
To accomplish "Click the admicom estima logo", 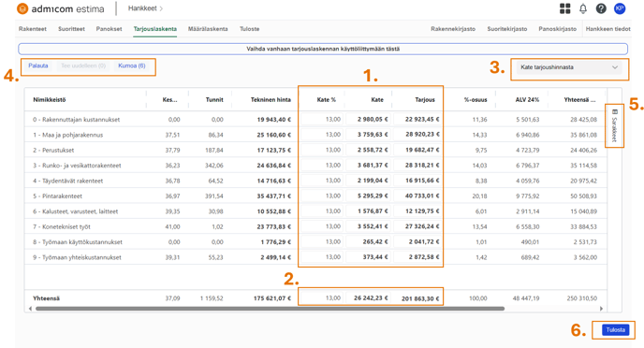I will pos(60,8).
